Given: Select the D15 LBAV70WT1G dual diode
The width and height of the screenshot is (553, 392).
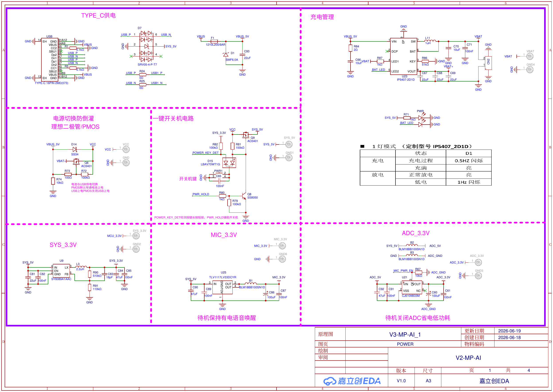Looking at the screenshot, I should click(229, 163).
